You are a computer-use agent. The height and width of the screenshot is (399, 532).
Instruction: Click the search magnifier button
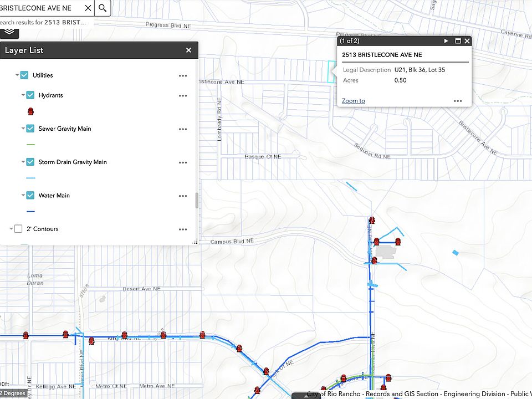(103, 8)
